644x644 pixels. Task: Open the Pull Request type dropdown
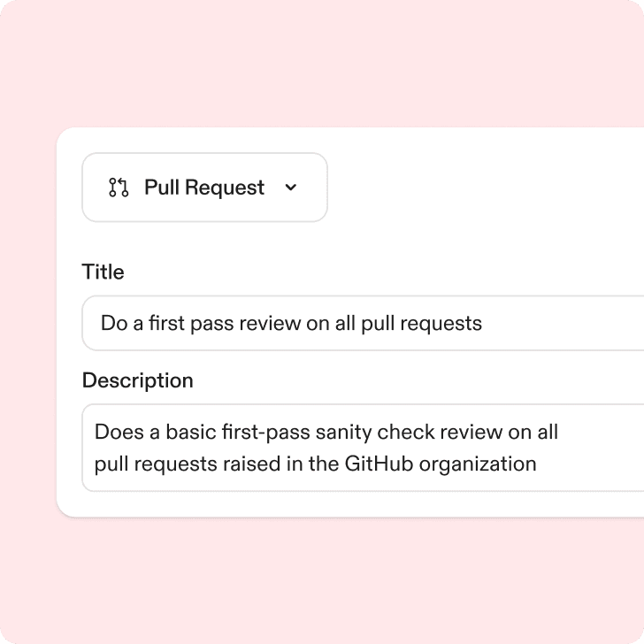pyautogui.click(x=204, y=188)
